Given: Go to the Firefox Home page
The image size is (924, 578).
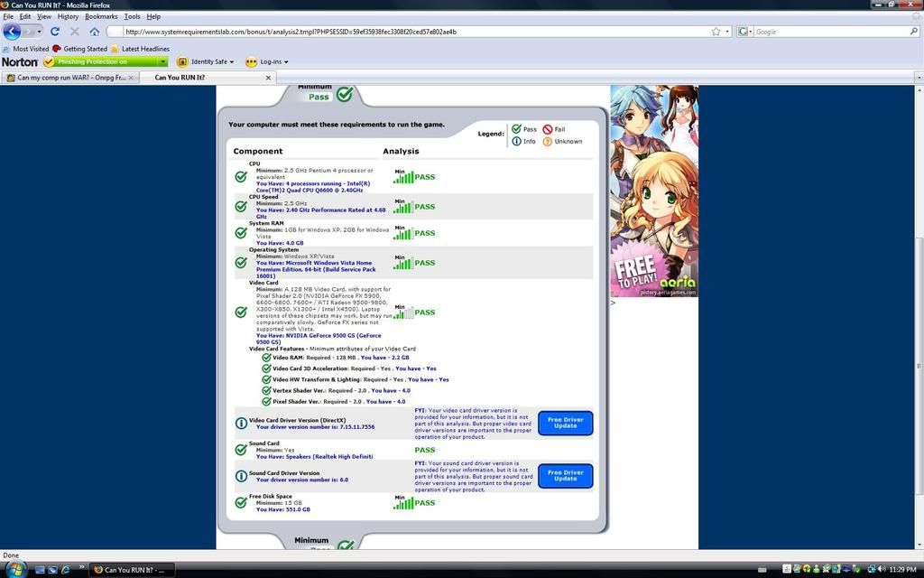Looking at the screenshot, I should [94, 32].
